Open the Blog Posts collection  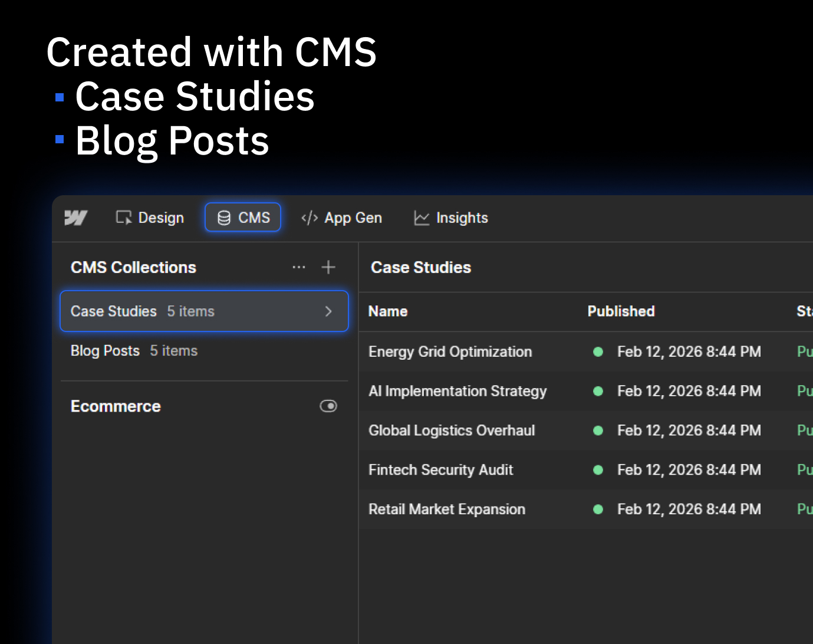coord(105,350)
